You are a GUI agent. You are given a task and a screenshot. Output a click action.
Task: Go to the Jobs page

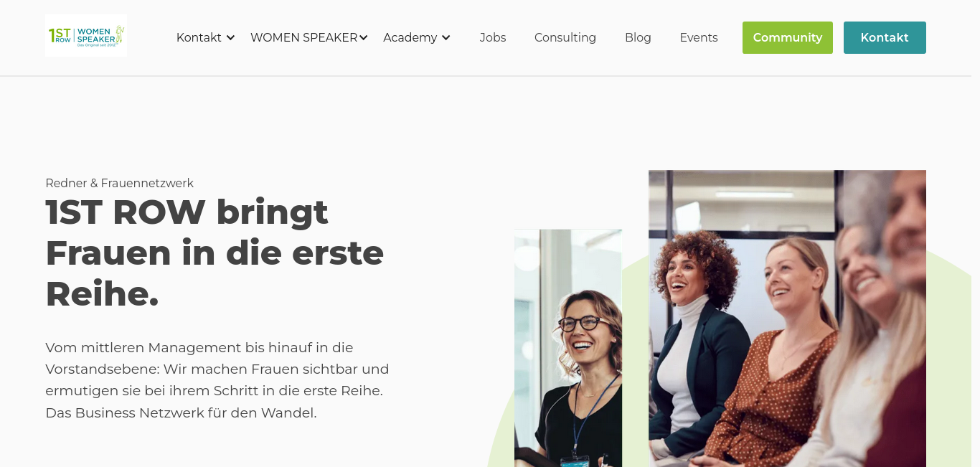(x=493, y=37)
